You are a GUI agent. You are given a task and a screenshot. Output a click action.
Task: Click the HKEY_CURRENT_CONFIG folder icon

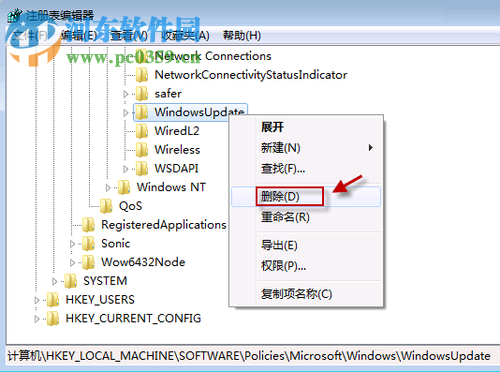[x=53, y=318]
